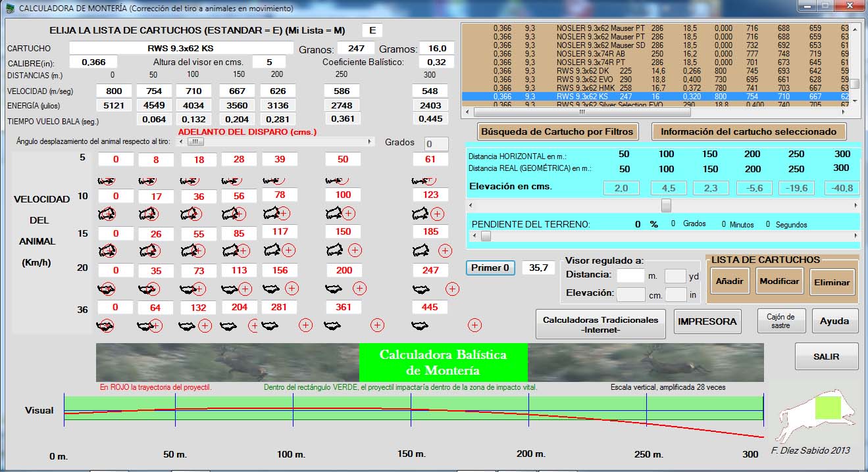Click right arrow of the animal angle slider
The width and height of the screenshot is (868, 472).
(370, 141)
